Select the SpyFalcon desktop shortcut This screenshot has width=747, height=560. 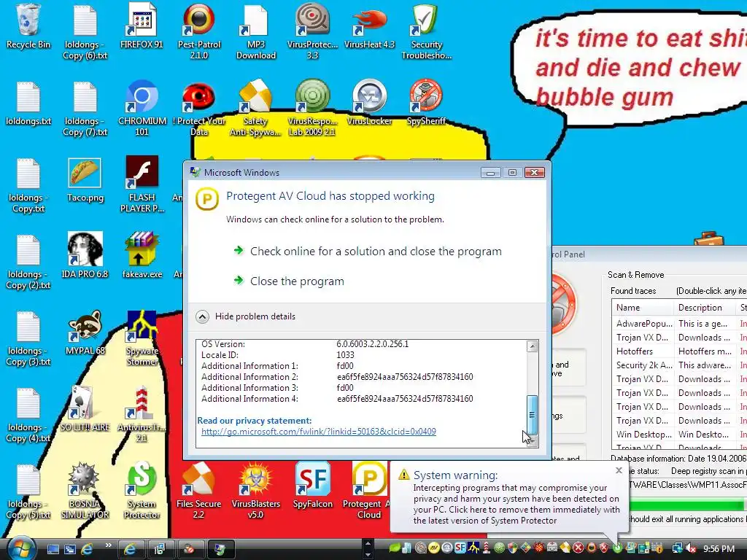[312, 486]
